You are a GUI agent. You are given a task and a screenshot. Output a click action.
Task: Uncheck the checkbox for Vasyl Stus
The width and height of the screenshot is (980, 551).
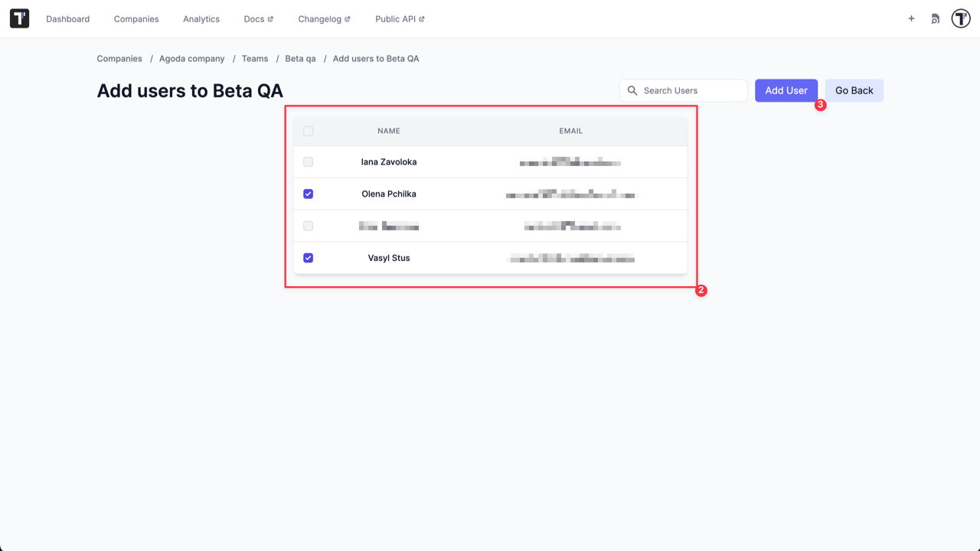308,258
